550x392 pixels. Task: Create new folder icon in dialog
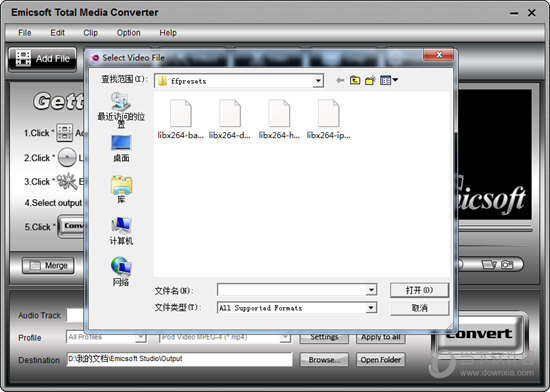(370, 80)
